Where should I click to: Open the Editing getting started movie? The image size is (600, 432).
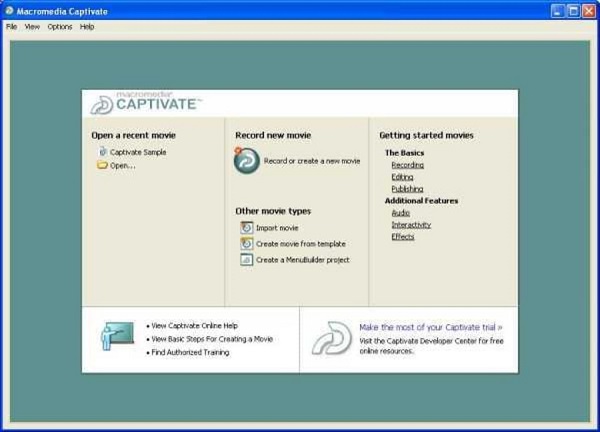402,177
